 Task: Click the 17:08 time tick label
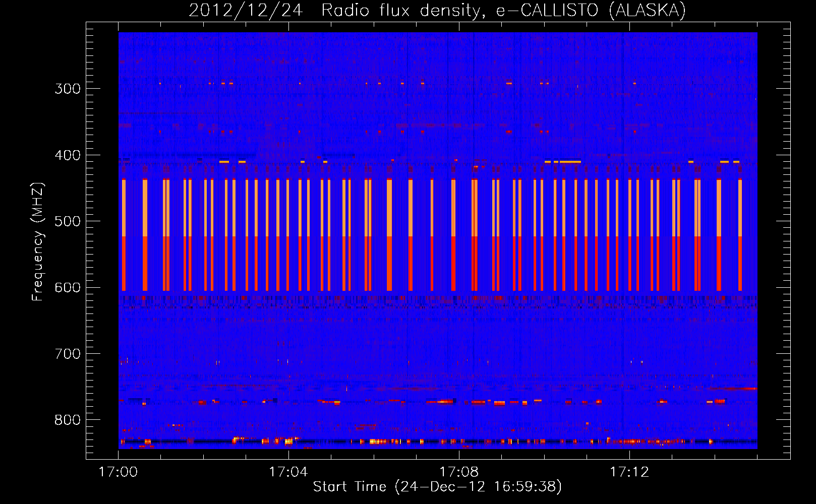pos(459,472)
